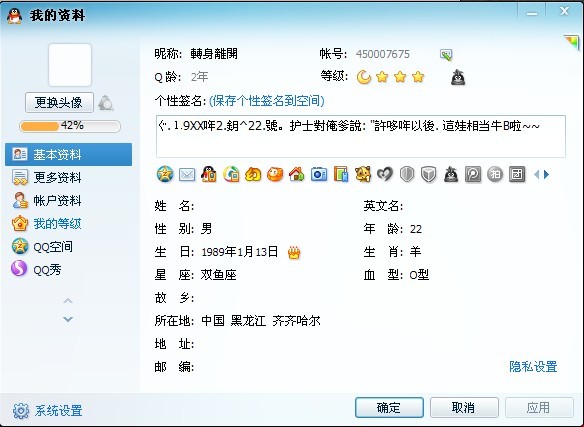Open the house icon service
Screen dimensions: 584x427
coord(297,174)
